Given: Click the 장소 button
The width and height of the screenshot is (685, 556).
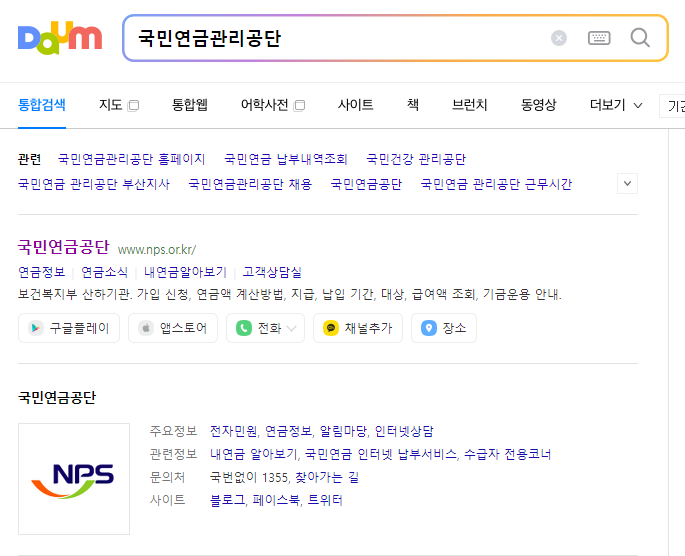Looking at the screenshot, I should (x=444, y=328).
